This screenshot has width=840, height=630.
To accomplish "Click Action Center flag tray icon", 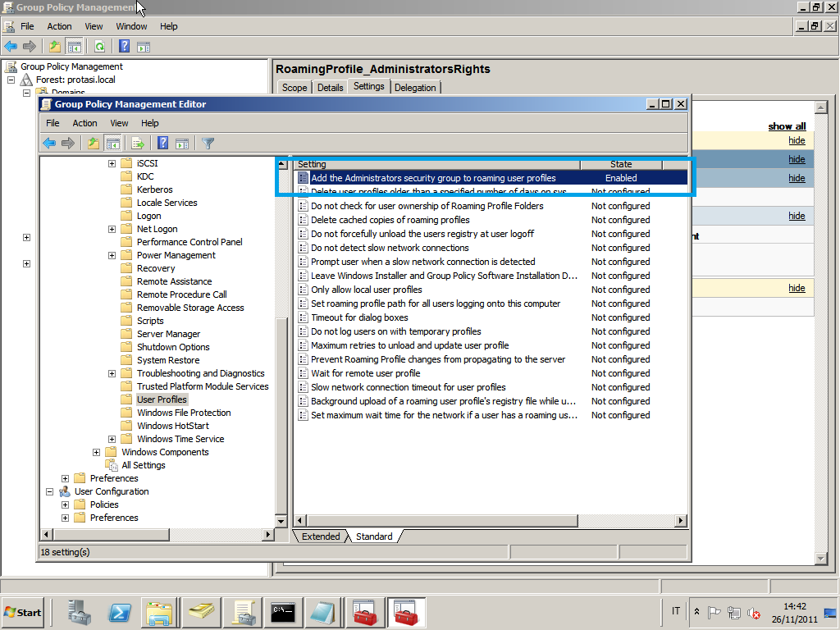I will (714, 612).
